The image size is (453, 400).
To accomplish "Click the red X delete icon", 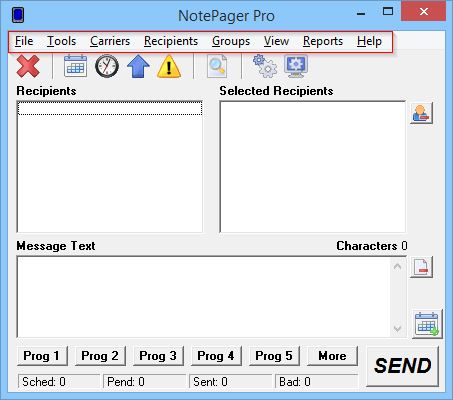I will pyautogui.click(x=28, y=66).
